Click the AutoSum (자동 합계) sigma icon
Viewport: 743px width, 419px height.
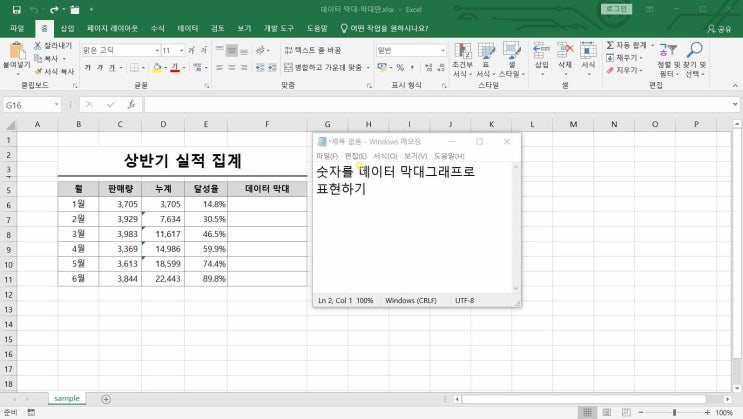(609, 46)
